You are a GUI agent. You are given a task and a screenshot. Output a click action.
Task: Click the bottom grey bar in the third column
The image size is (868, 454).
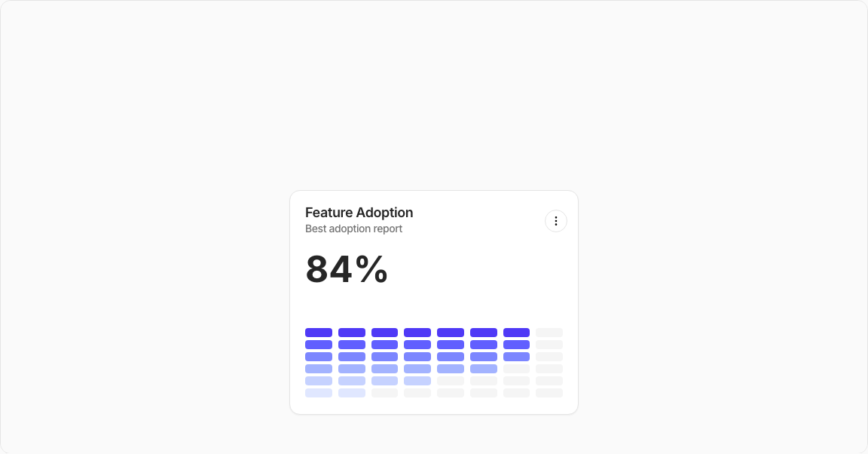click(384, 393)
